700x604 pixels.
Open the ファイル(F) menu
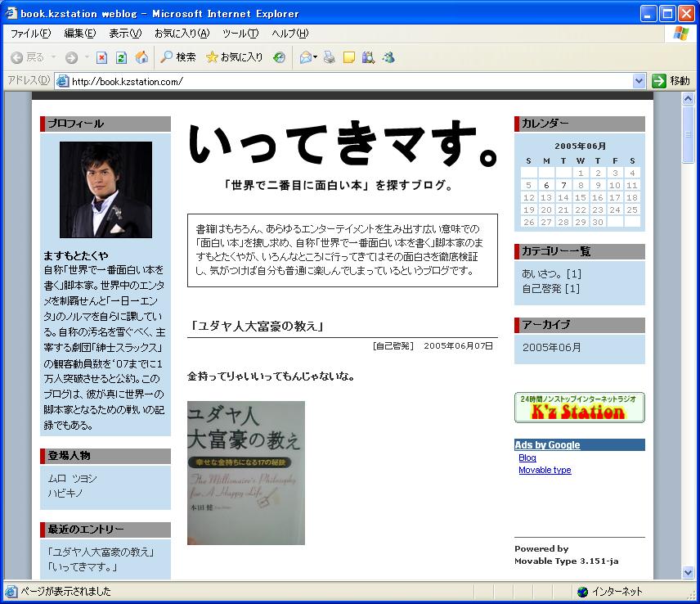(x=31, y=34)
